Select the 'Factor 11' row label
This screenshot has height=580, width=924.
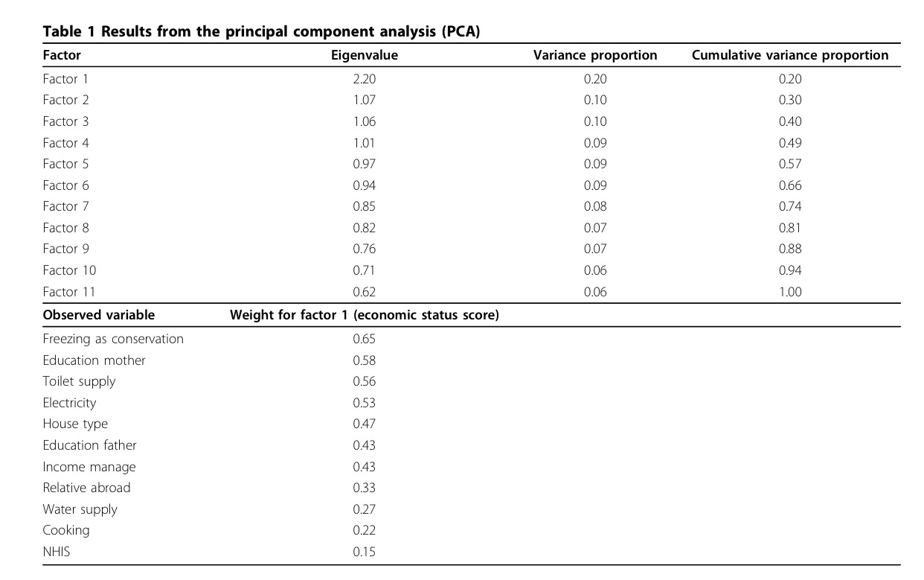tap(69, 292)
